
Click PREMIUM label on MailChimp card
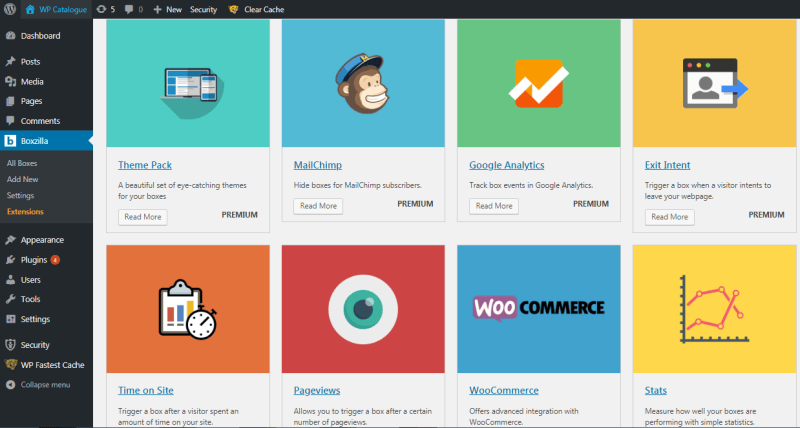(x=415, y=204)
